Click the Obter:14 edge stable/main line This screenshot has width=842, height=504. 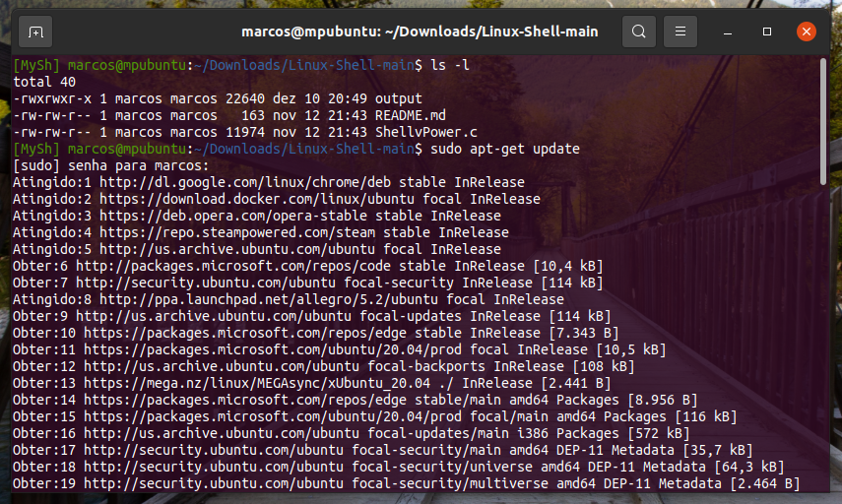[355, 400]
